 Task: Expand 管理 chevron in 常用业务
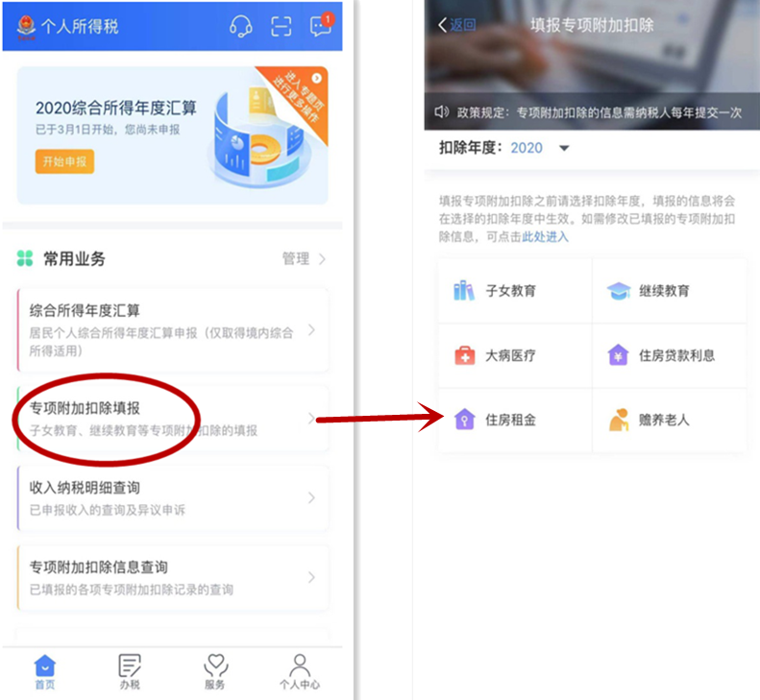click(321, 258)
